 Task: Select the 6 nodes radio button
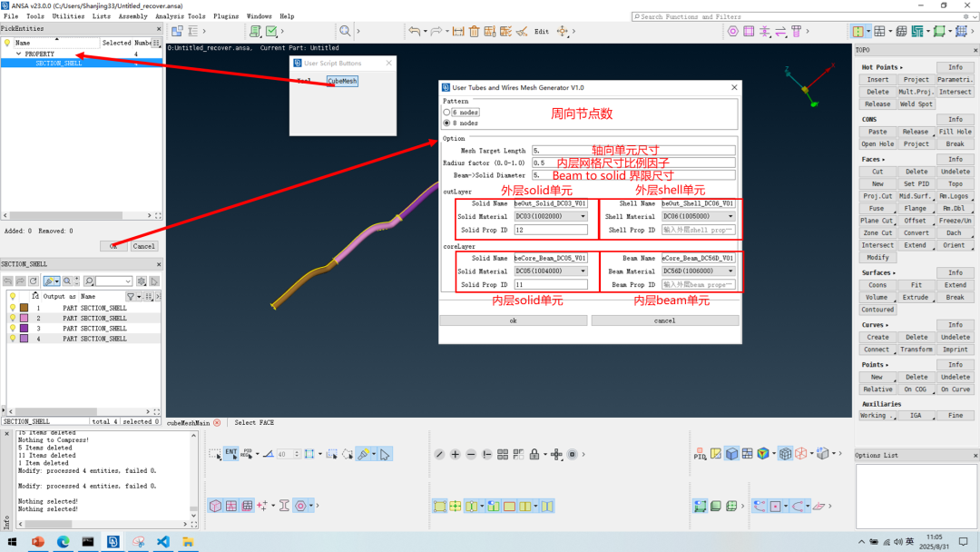[x=446, y=112]
